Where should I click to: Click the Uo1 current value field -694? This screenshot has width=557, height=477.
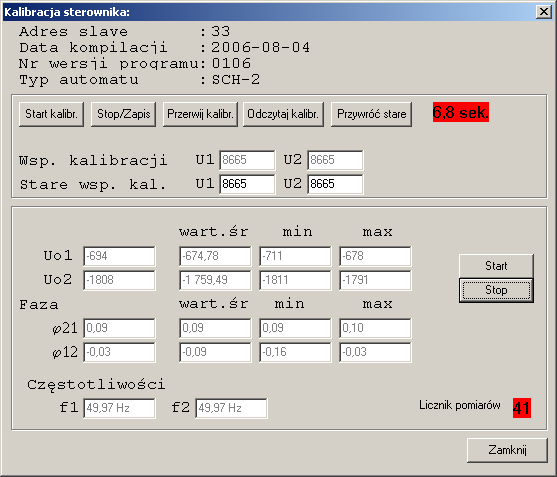(119, 256)
